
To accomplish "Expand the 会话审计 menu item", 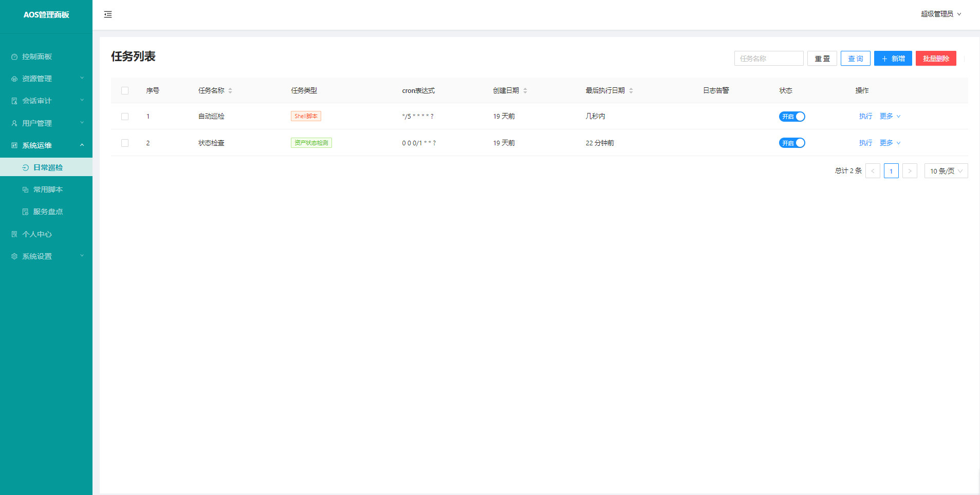I will click(x=46, y=101).
